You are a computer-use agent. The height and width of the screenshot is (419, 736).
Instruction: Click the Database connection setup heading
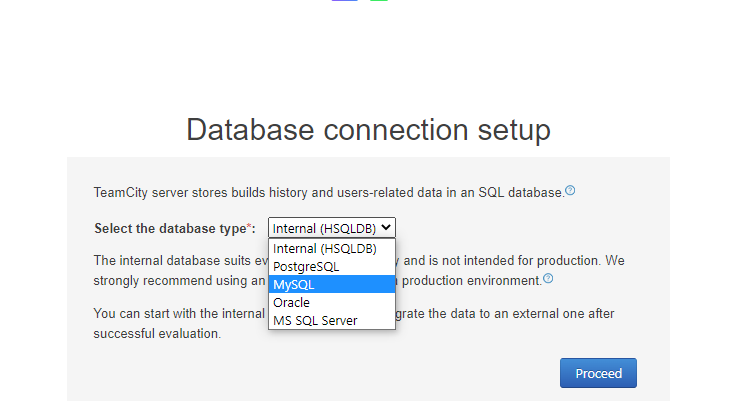point(368,130)
